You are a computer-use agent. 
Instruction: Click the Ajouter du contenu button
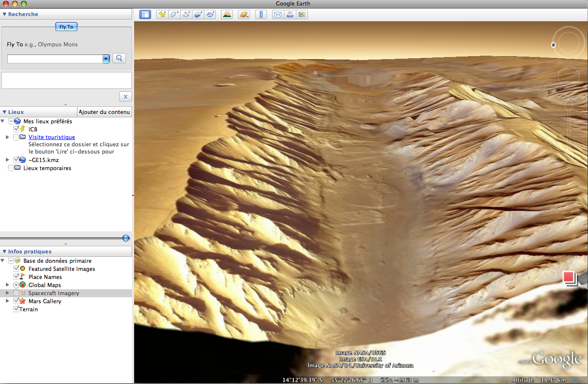coord(104,112)
